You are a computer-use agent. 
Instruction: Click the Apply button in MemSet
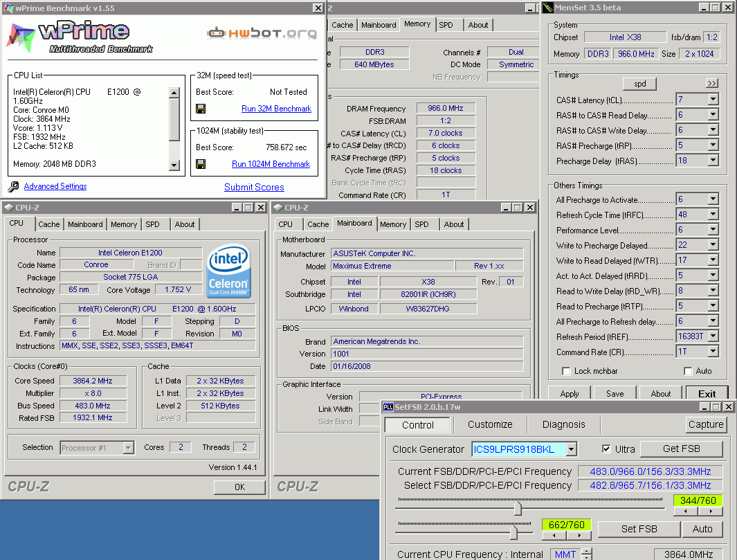570,394
